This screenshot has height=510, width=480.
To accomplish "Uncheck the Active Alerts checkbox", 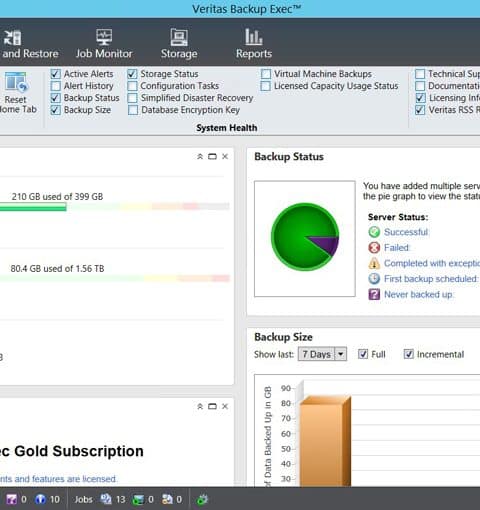I will [x=56, y=74].
